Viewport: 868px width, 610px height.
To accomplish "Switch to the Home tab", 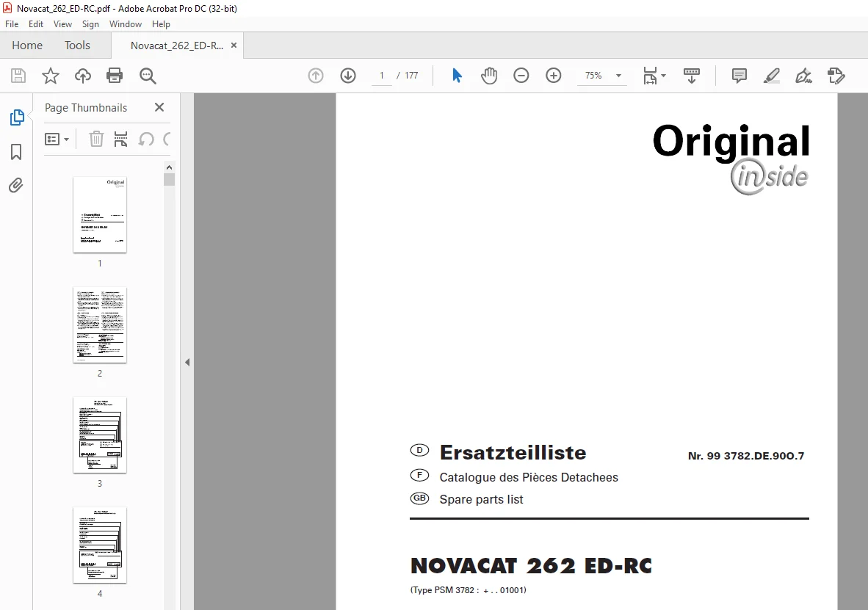I will (x=27, y=46).
